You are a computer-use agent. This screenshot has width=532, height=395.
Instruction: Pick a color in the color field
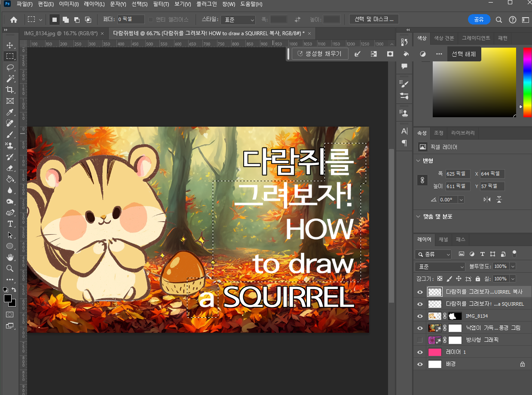pyautogui.click(x=474, y=82)
